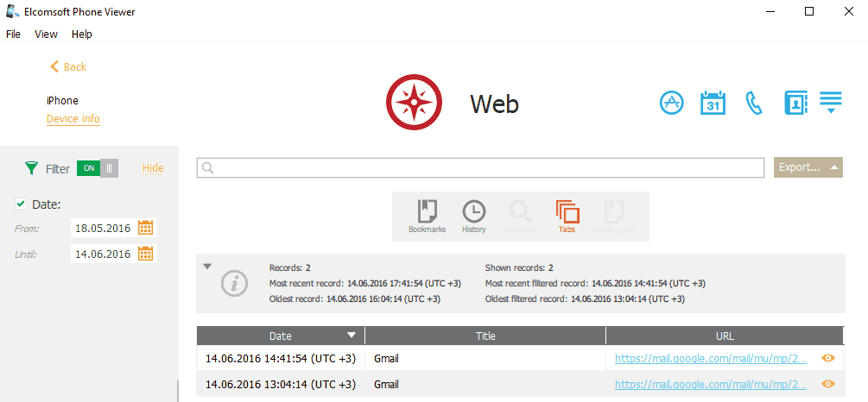Open calendar picker for From date
The width and height of the screenshot is (868, 402).
point(146,228)
